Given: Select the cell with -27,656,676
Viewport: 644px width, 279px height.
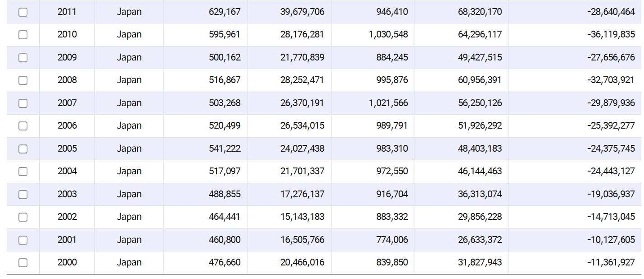Looking at the screenshot, I should click(x=611, y=57).
